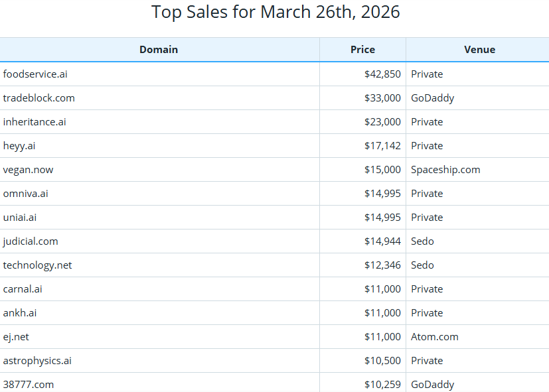The width and height of the screenshot is (549, 392).
Task: Open the vegan.now domain link
Action: point(28,169)
